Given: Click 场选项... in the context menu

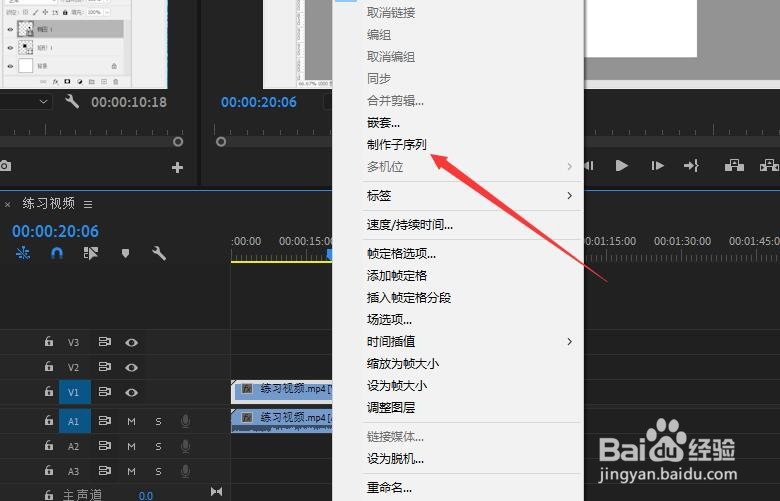Looking at the screenshot, I should (x=389, y=319).
